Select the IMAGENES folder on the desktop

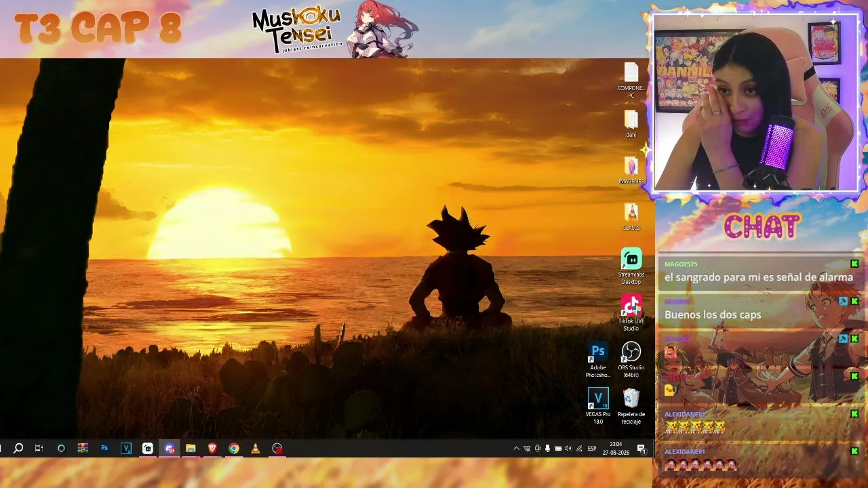(631, 170)
